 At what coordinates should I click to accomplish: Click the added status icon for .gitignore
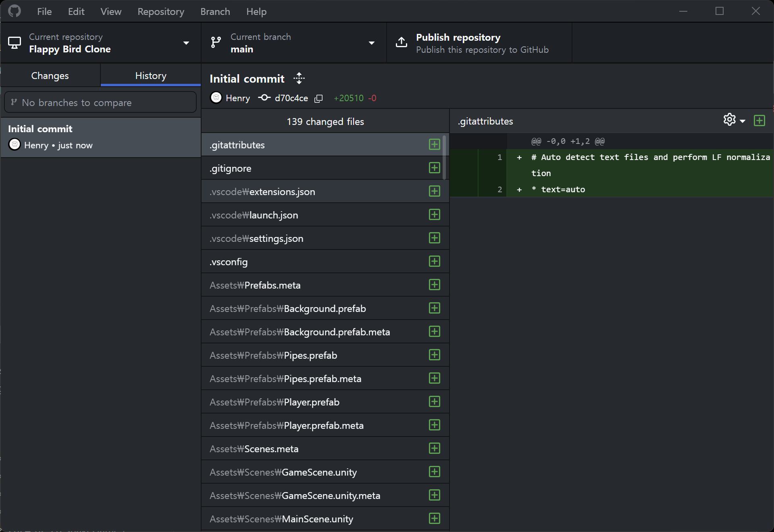point(435,168)
